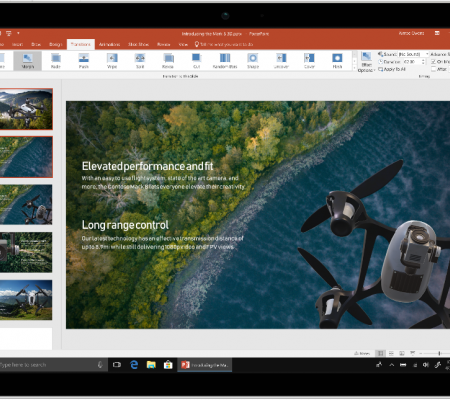Image resolution: width=450 pixels, height=400 pixels.
Task: Select fifth slide thumbnail with drone on grass
Action: (26, 300)
